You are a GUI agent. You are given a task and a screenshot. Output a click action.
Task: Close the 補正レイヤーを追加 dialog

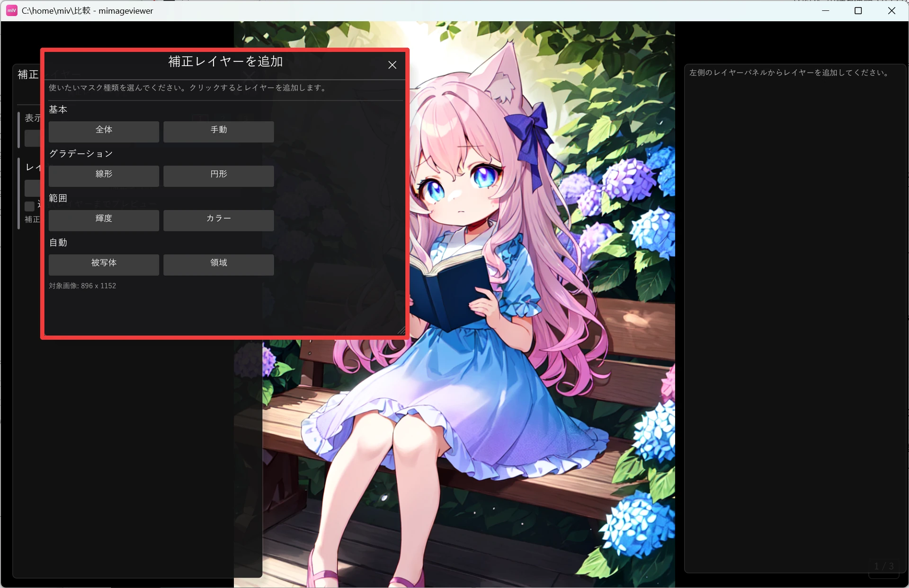pos(392,65)
